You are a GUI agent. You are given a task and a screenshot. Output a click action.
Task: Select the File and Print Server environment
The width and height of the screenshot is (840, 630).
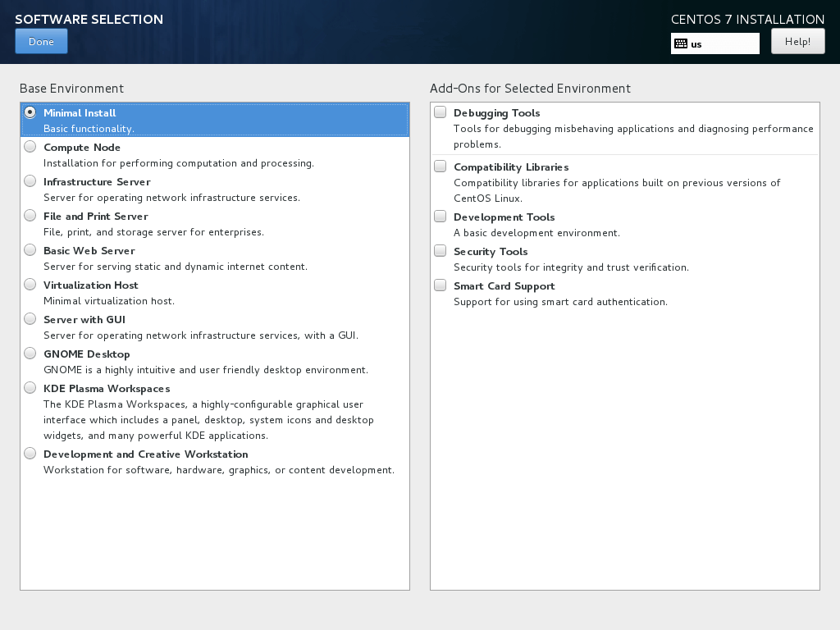tap(30, 215)
